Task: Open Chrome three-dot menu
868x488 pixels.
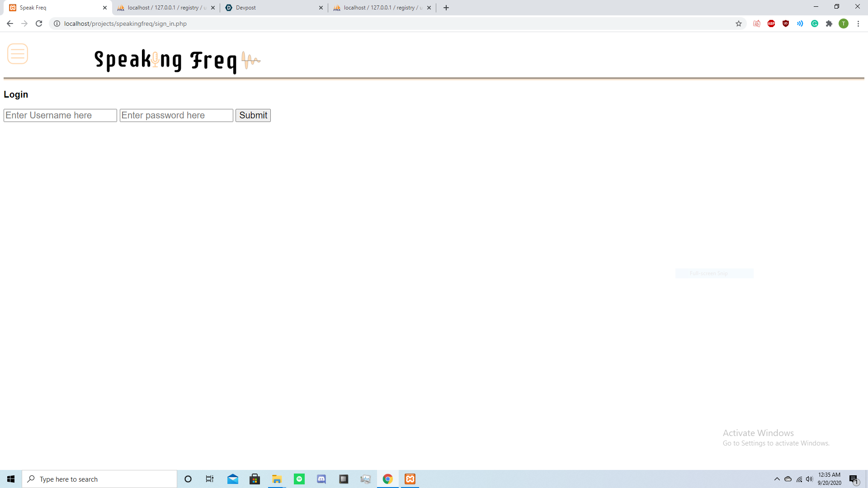Action: 858,23
